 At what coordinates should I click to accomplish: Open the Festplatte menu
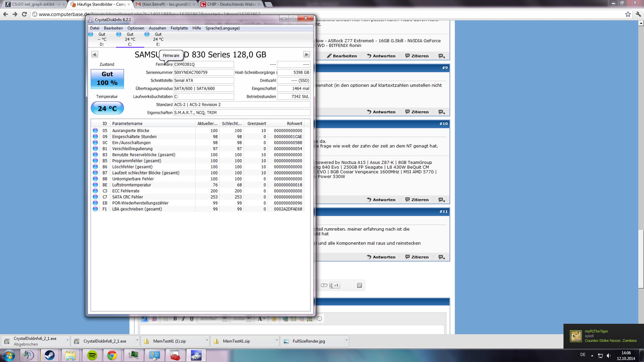coord(179,28)
